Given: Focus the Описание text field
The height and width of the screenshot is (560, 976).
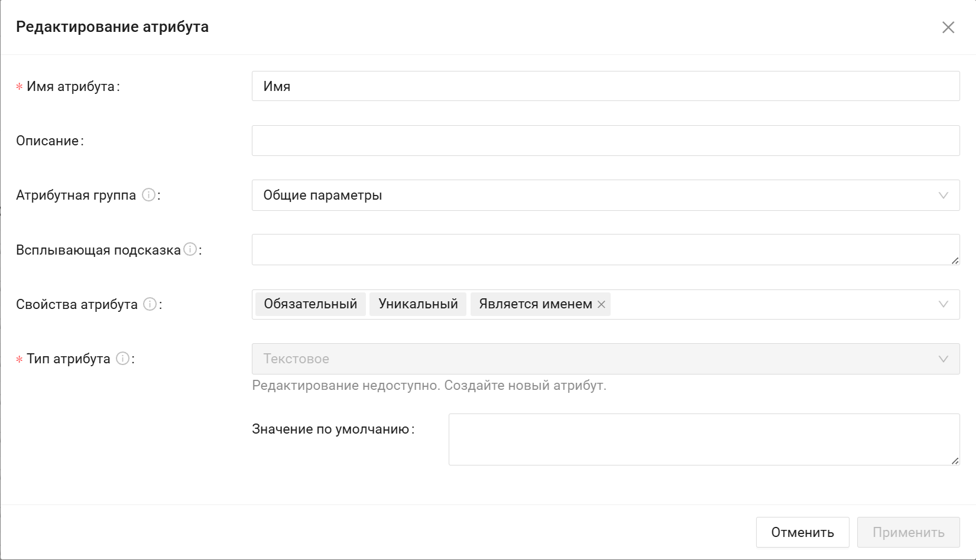Looking at the screenshot, I should [605, 141].
